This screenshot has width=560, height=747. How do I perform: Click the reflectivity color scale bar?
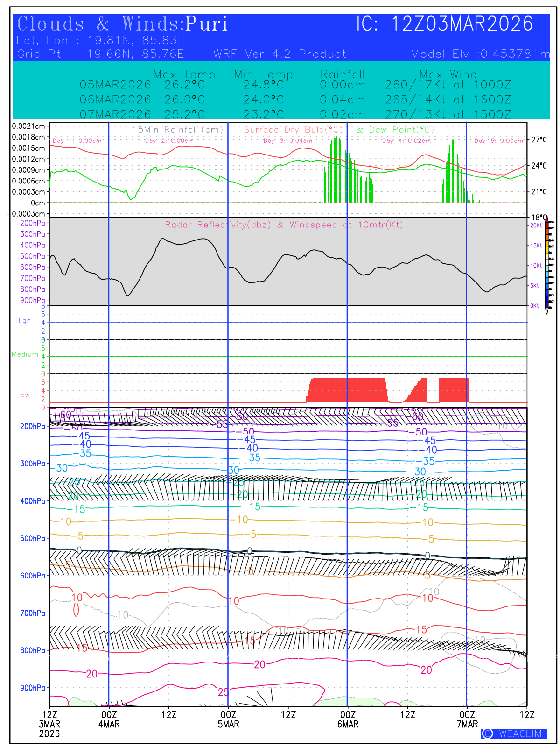[x=550, y=264]
